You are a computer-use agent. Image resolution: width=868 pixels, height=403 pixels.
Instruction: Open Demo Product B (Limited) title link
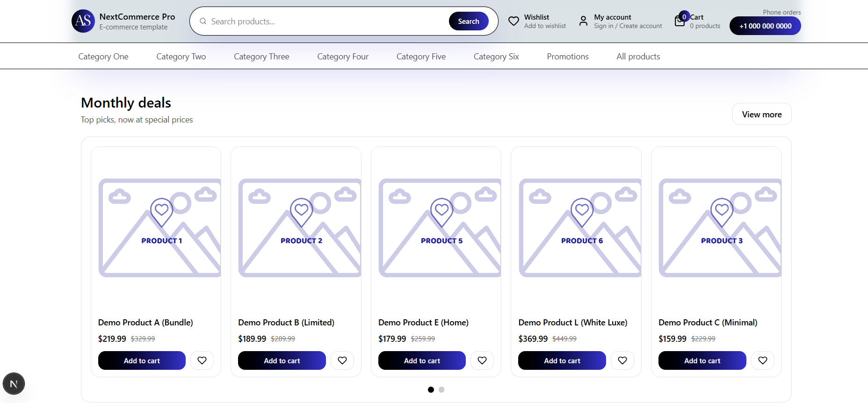[x=286, y=323]
